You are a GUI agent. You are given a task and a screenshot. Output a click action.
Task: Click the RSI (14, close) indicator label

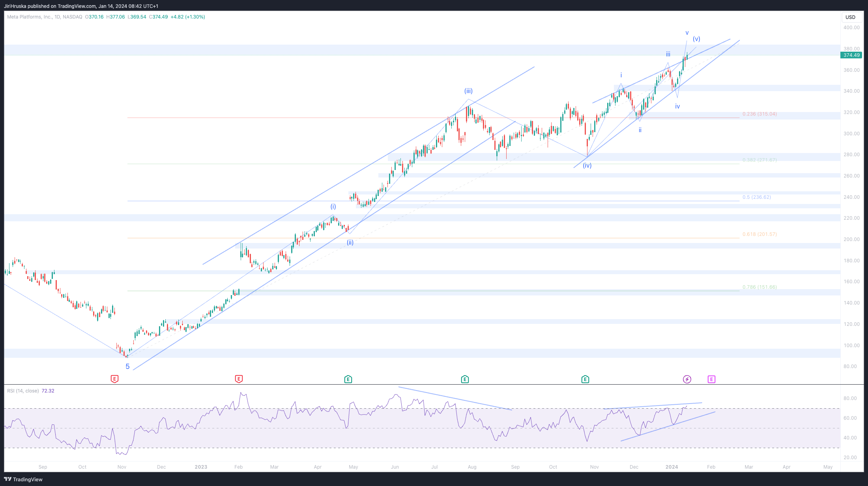click(x=23, y=391)
